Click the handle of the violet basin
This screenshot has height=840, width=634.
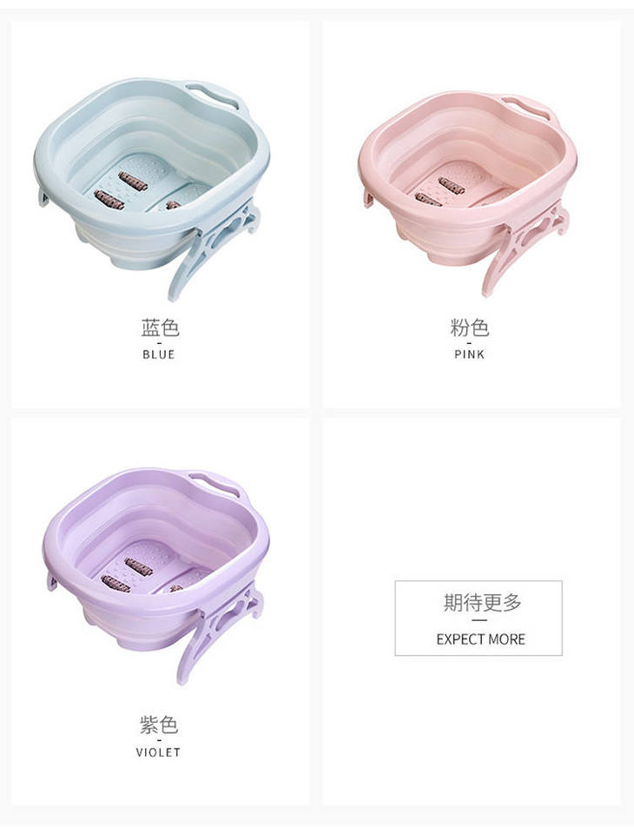215,483
